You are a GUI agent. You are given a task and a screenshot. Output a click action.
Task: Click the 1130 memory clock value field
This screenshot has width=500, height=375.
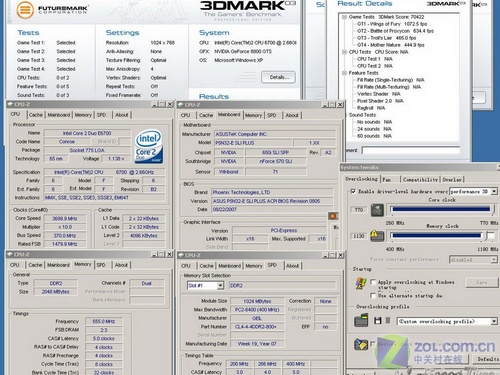click(359, 236)
